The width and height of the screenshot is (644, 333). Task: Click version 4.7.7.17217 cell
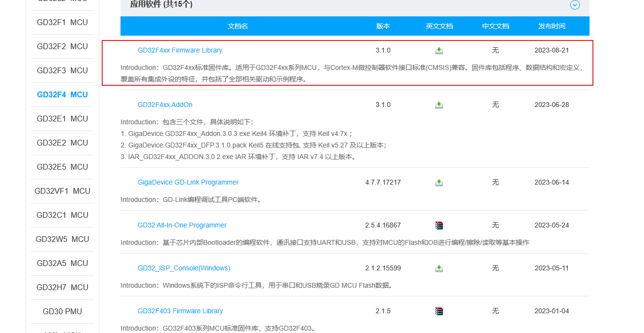click(383, 182)
